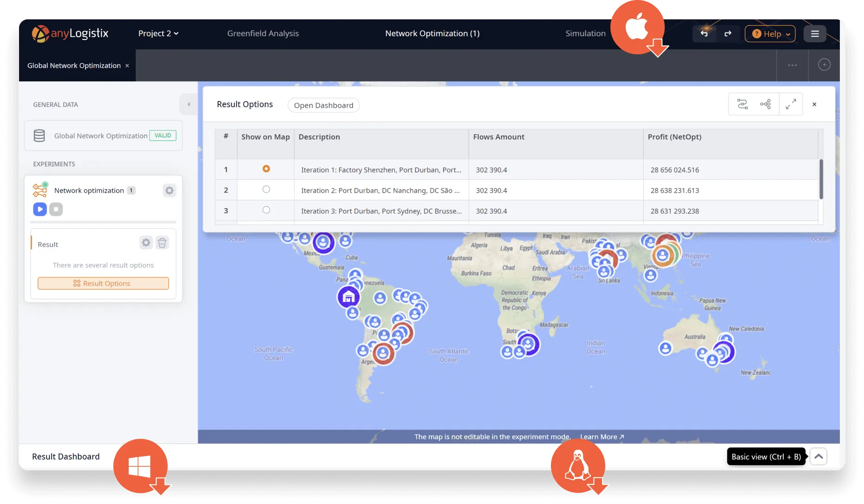Open the Project 2 dropdown
This screenshot has height=504, width=864.
158,33
